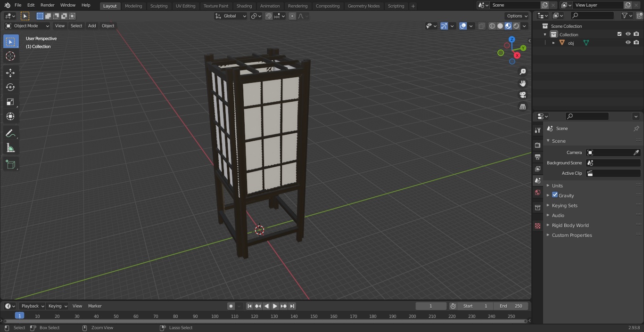This screenshot has width=644, height=332.
Task: Toggle camera view with camera icon
Action: click(x=522, y=95)
